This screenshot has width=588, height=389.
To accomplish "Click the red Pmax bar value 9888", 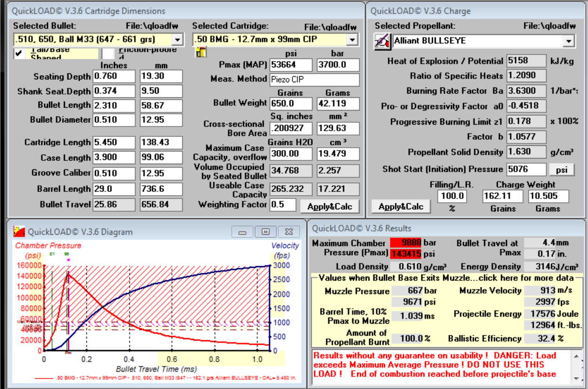I will (x=406, y=243).
